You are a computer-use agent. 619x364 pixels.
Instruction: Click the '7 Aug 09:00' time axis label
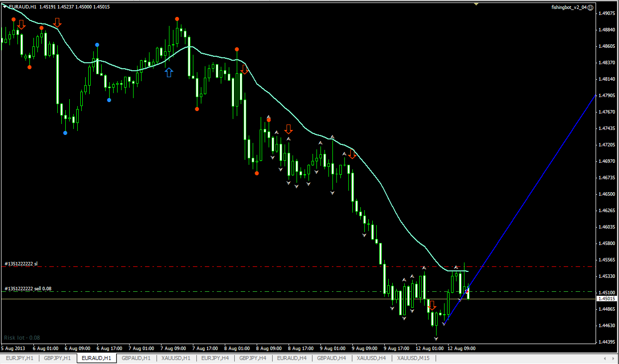173,349
